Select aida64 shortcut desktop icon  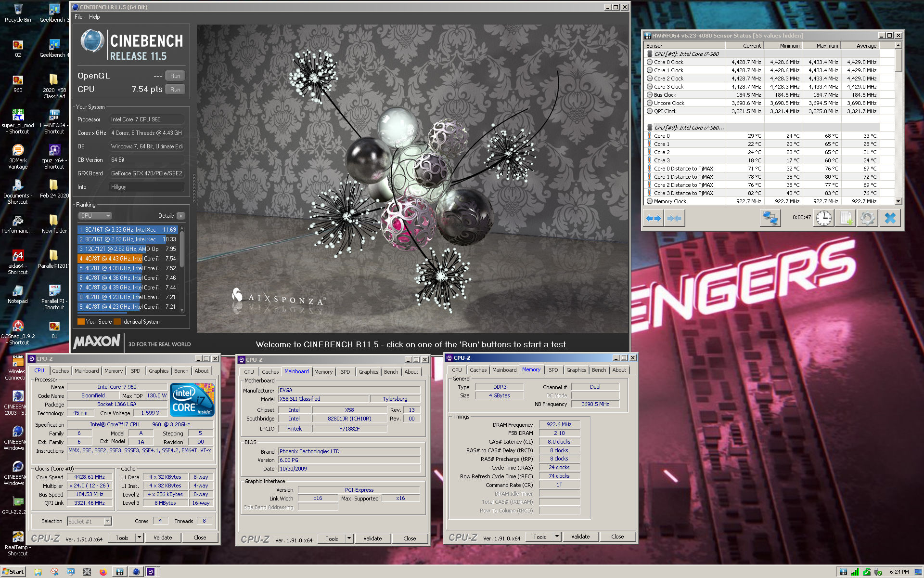click(x=18, y=263)
